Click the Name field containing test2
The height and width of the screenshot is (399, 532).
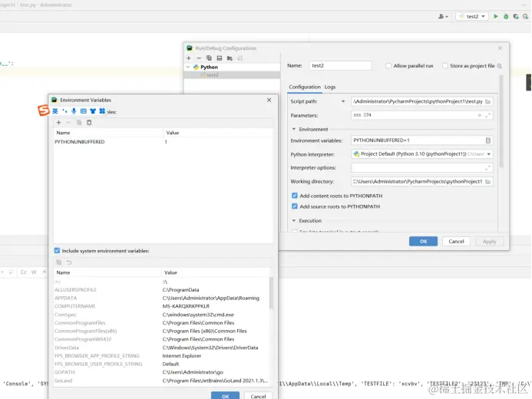[340, 65]
